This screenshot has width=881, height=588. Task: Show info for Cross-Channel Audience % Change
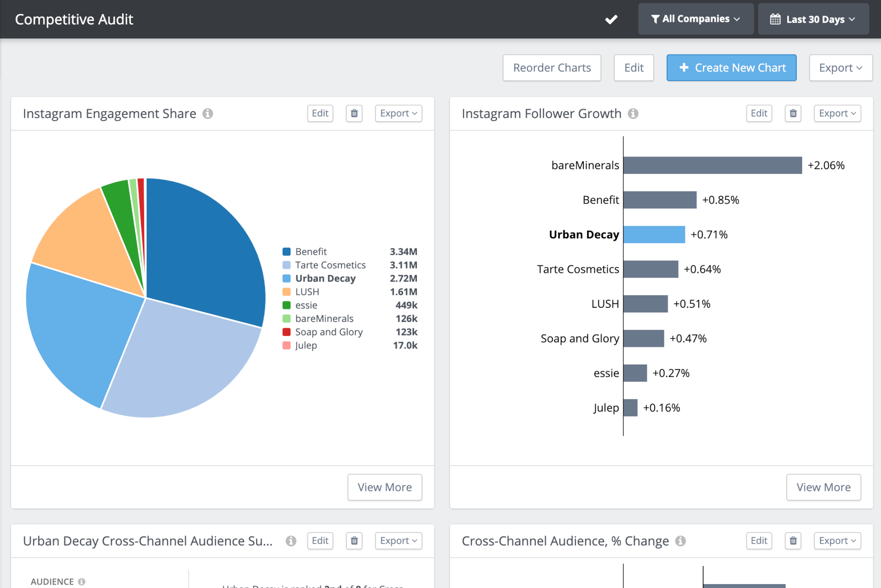680,541
